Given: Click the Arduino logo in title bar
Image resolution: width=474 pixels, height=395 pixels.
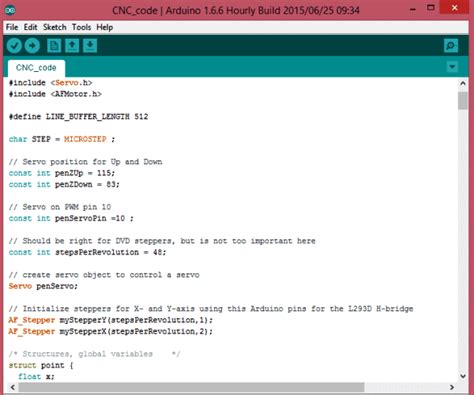Looking at the screenshot, I should click(10, 10).
